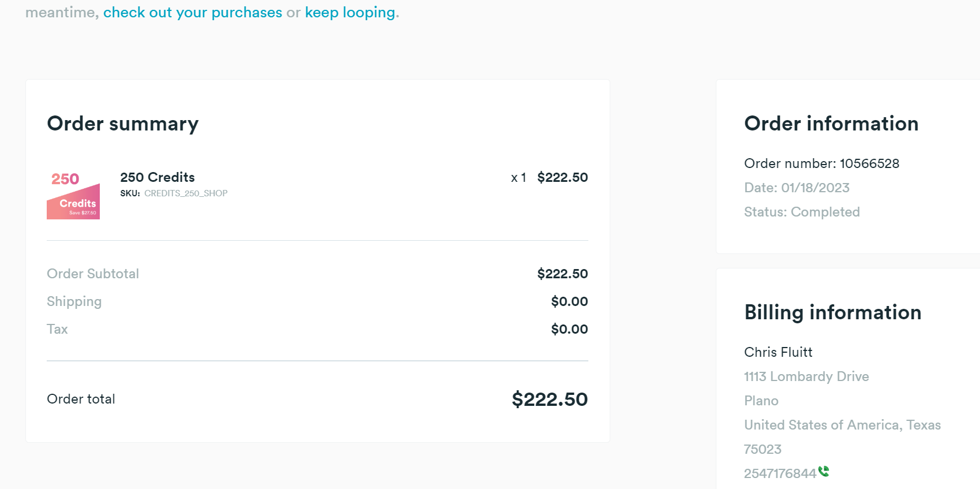
Task: Click the Order information heading
Action: (831, 124)
